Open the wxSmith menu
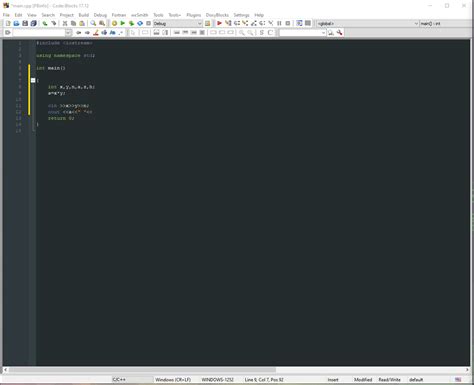 139,15
